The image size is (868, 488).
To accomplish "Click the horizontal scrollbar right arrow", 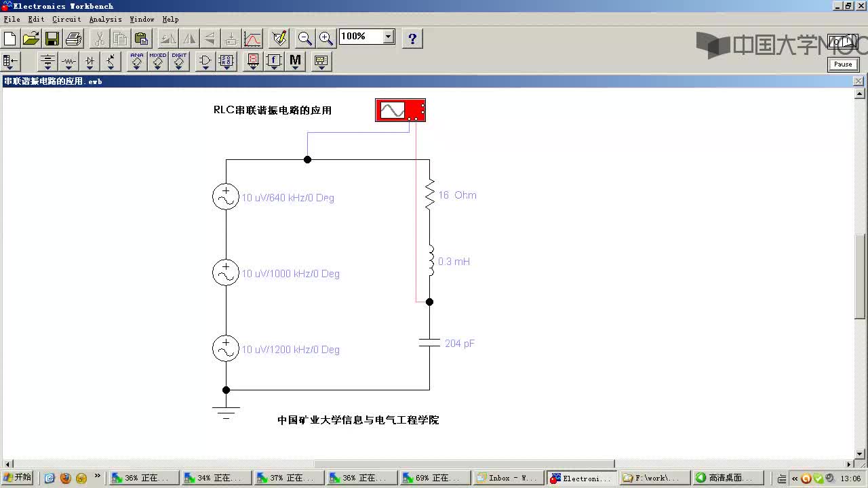I will [848, 464].
